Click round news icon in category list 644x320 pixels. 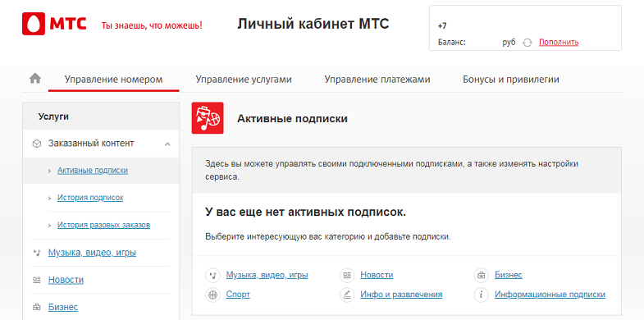click(347, 275)
